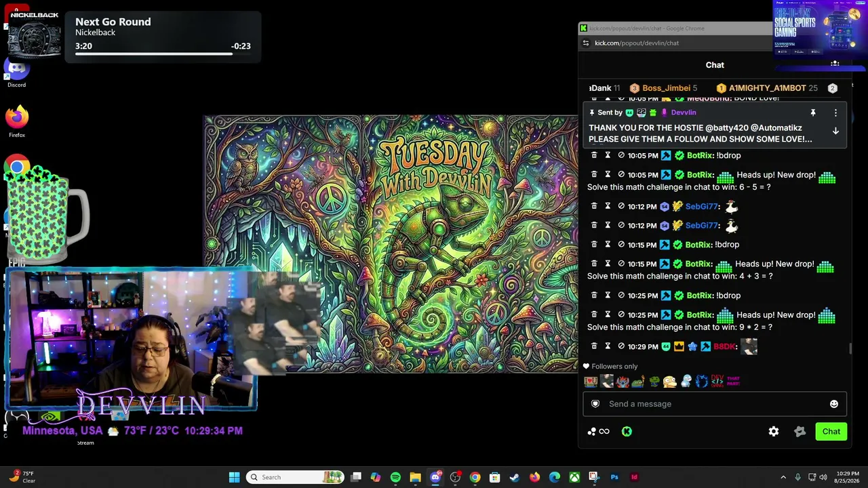Open SebGi77 profile from the second 10:12 PM message

point(701,226)
